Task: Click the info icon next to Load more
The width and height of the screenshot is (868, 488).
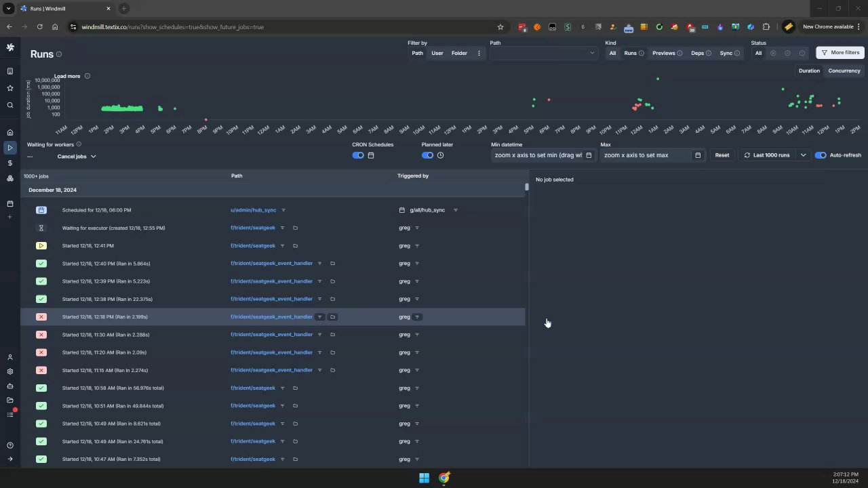Action: [87, 76]
